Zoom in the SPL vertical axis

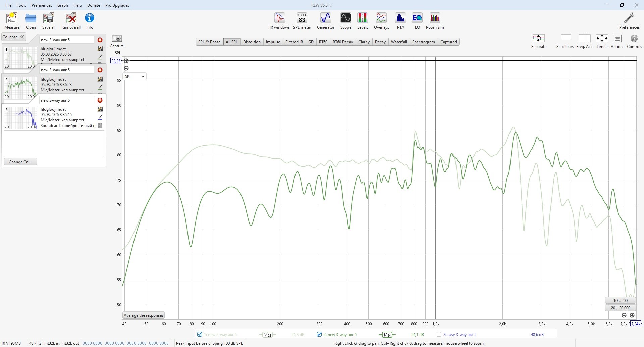pos(126,61)
